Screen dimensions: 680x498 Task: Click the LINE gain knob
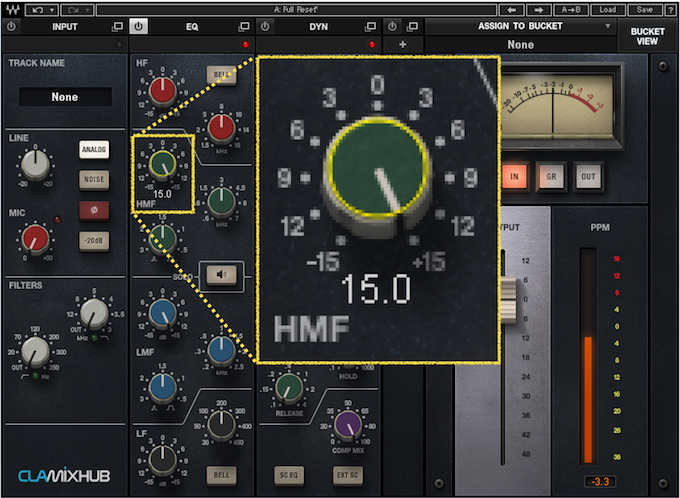tap(36, 164)
